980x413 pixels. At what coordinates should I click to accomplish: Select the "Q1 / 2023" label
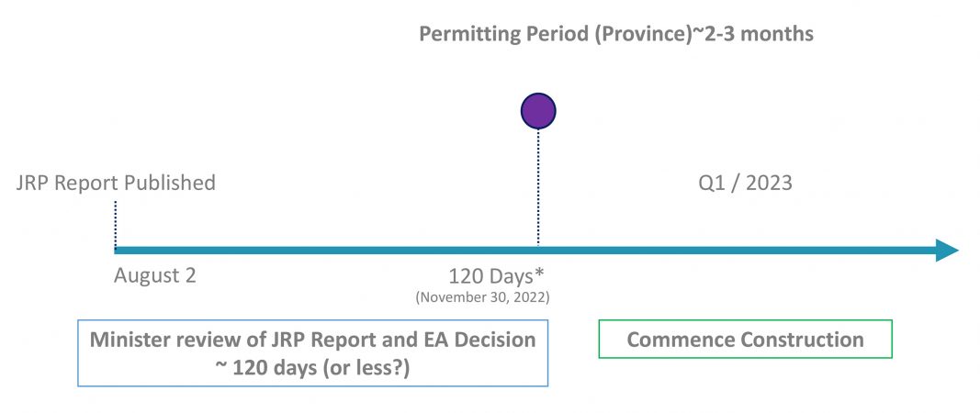[745, 183]
